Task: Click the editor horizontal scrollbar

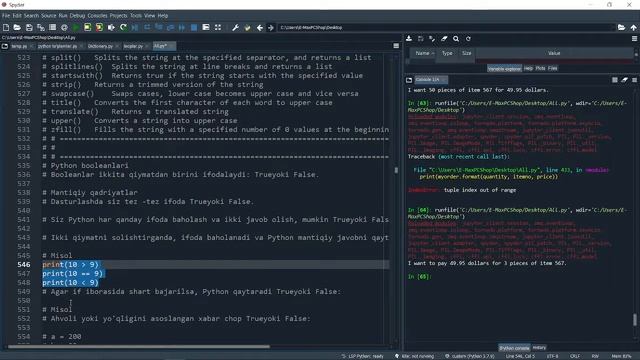Action: [x=139, y=347]
